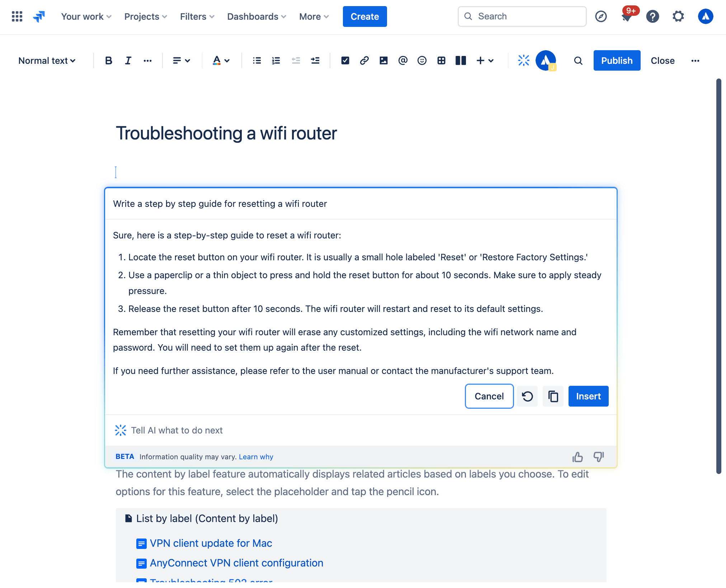The image size is (726, 588).
Task: Click the emoji picker icon
Action: click(421, 60)
